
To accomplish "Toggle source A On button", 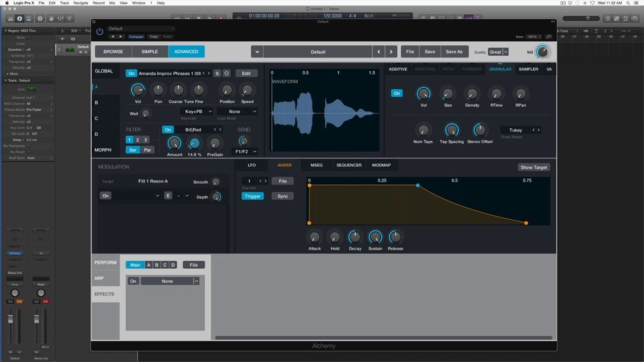I will click(x=131, y=74).
